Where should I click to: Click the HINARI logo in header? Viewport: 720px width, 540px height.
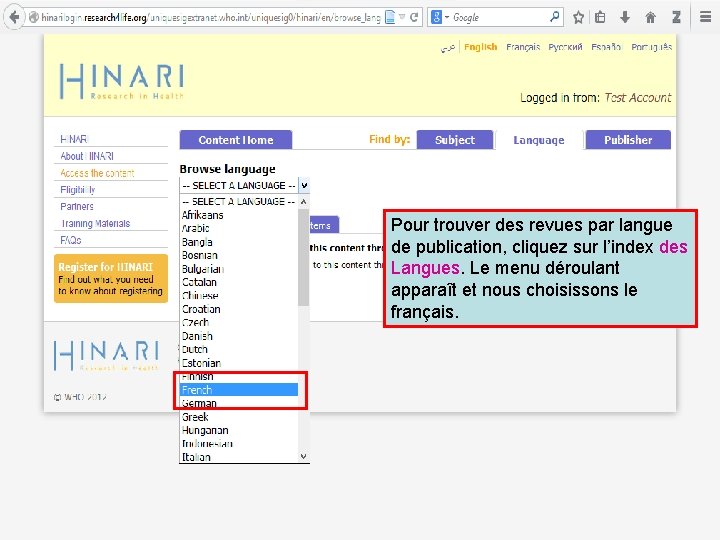pos(122,81)
